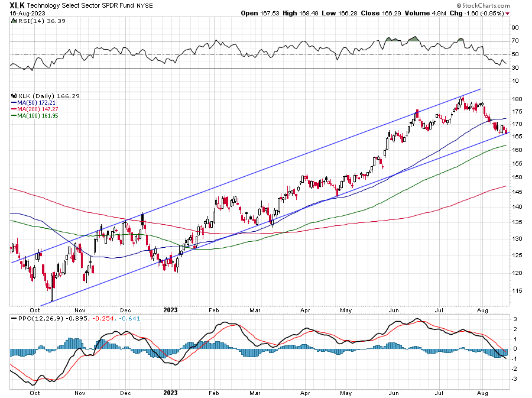Viewport: 532px width, 398px height.
Task: Click the XLK (Daily) 166.29 legend label
Action: (x=49, y=96)
